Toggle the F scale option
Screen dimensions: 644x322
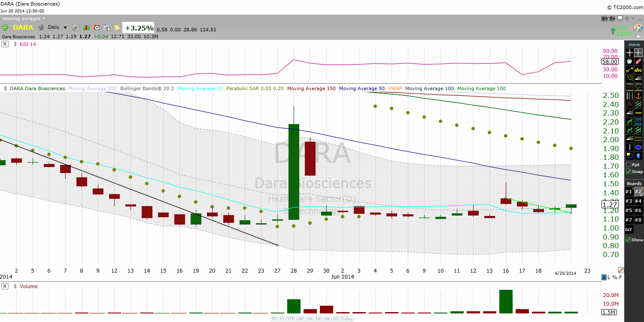620,277
